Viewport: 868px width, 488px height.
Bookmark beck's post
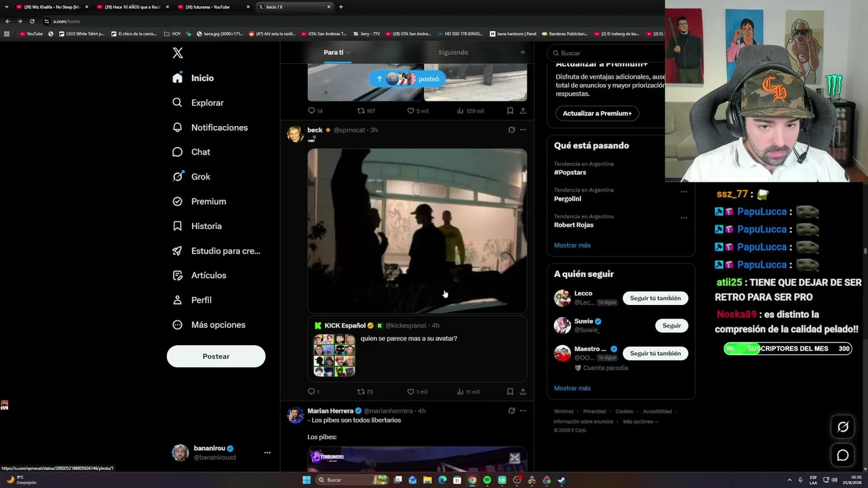click(x=510, y=392)
